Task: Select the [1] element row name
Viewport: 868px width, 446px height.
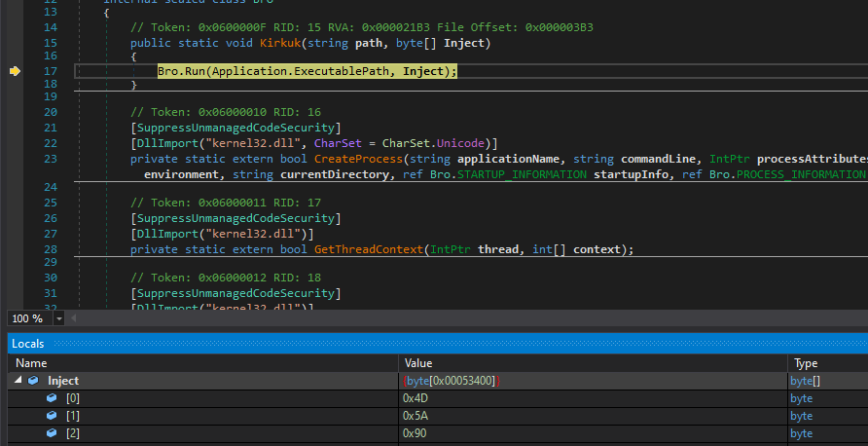Action: [73, 416]
